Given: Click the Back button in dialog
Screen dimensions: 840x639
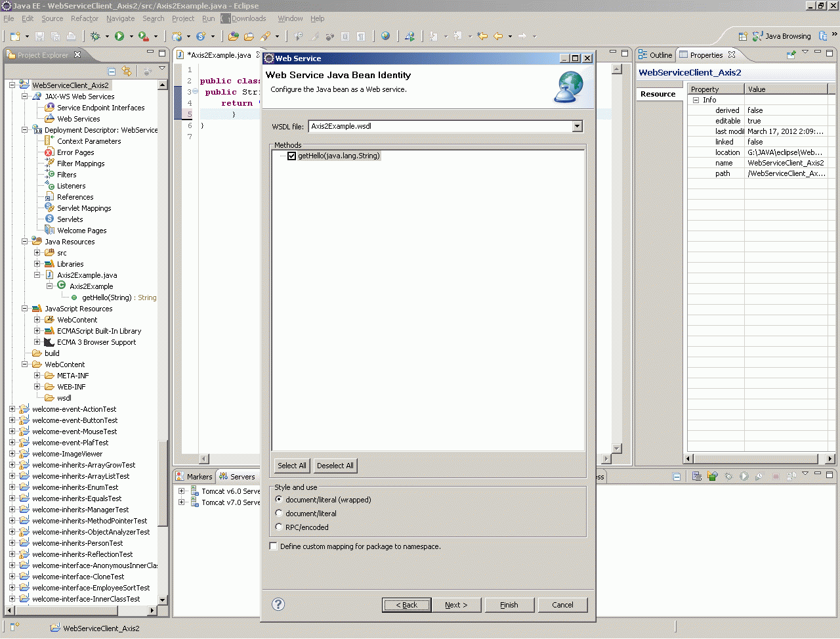Looking at the screenshot, I should click(x=407, y=605).
